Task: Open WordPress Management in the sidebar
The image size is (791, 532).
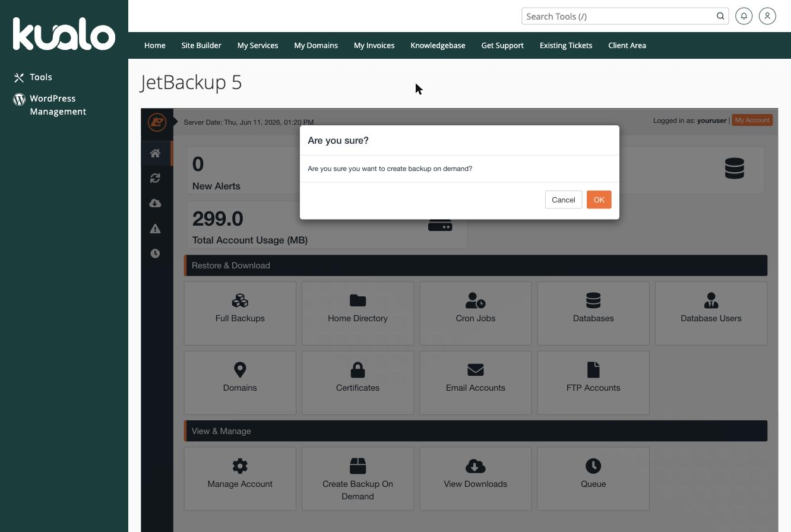Action: (x=58, y=105)
